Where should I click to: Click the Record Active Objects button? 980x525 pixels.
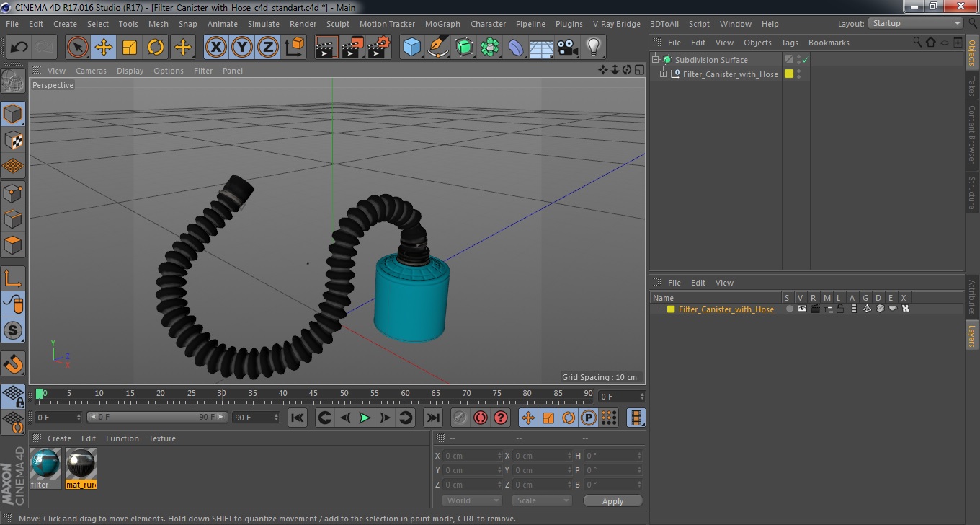click(x=461, y=418)
